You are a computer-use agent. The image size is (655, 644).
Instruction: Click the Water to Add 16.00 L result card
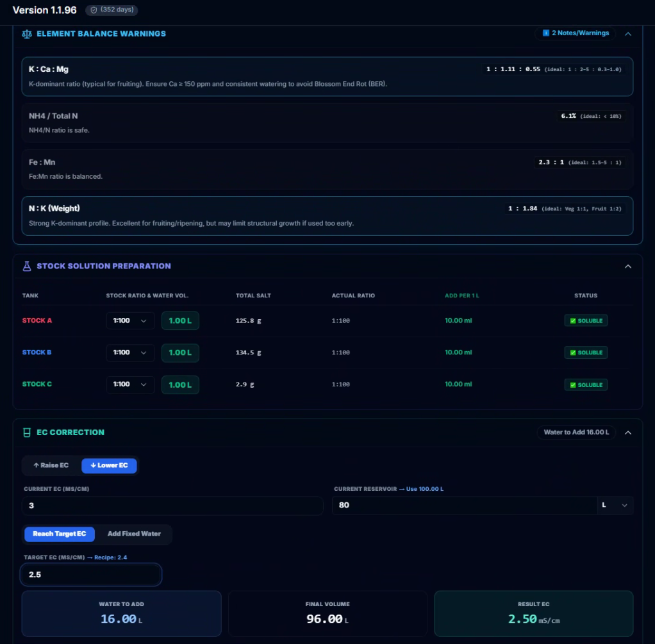[x=122, y=613]
